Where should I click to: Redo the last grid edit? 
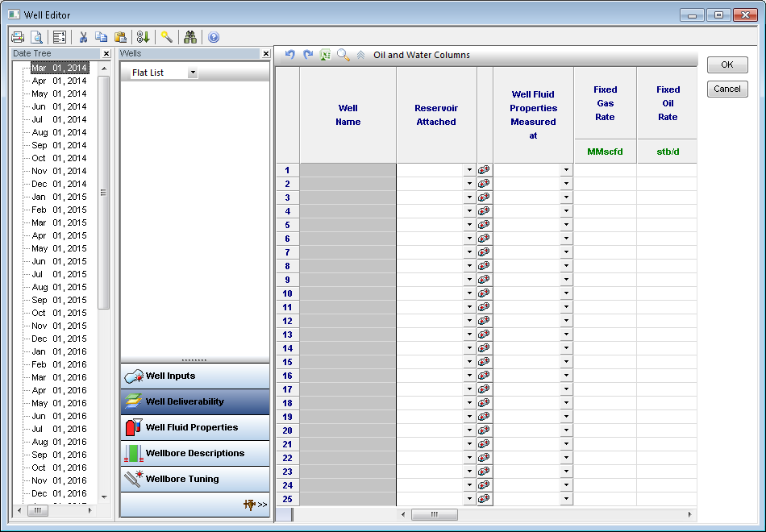coord(308,55)
